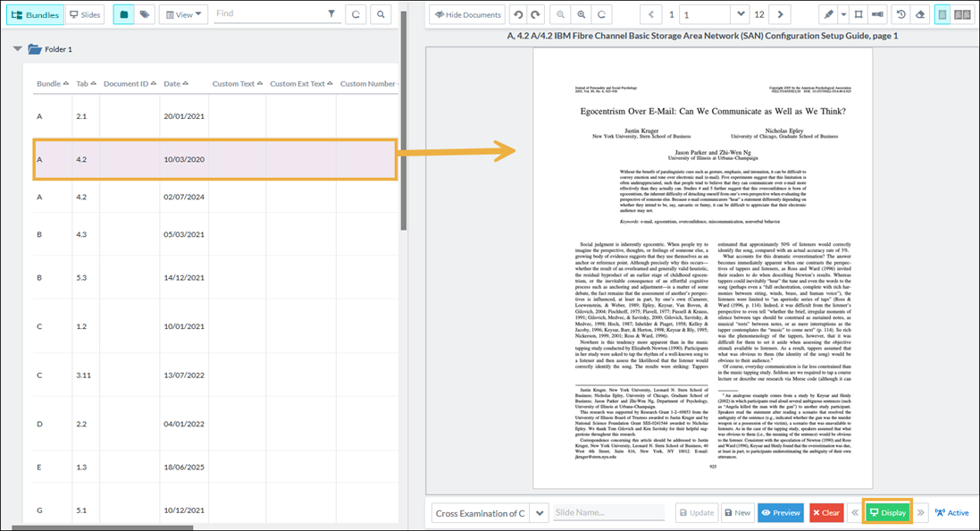
Task: Select the redaction bar tool
Action: [877, 14]
